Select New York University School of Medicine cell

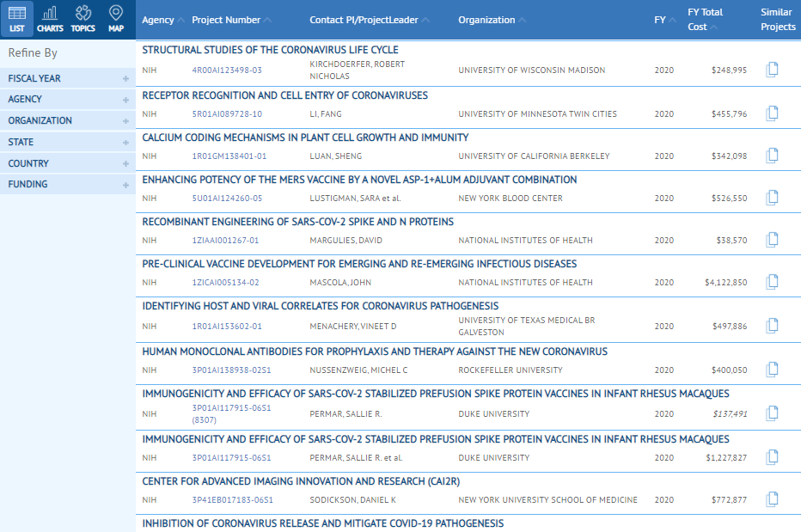tap(547, 500)
